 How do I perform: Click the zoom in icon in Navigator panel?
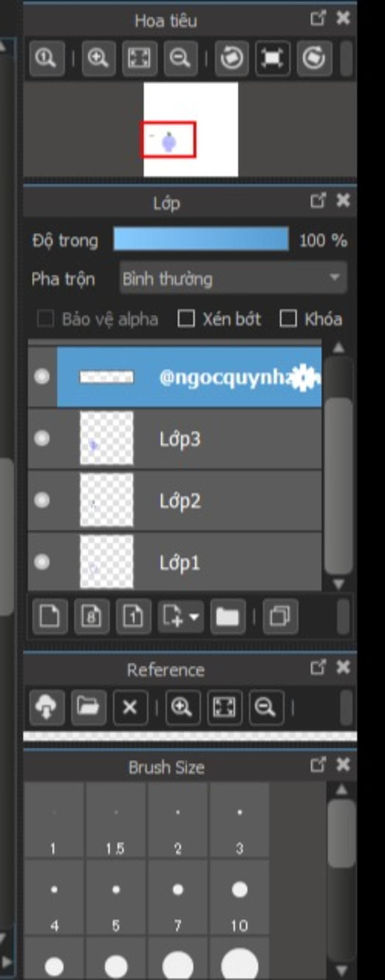click(x=98, y=58)
